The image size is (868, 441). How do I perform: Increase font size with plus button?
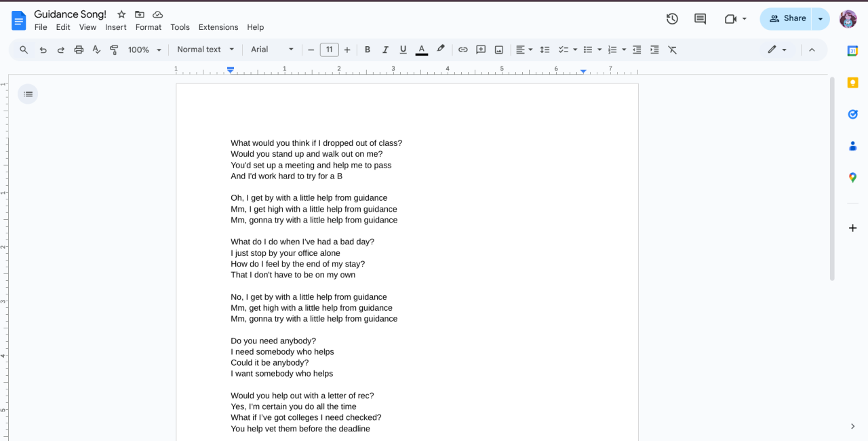click(347, 50)
